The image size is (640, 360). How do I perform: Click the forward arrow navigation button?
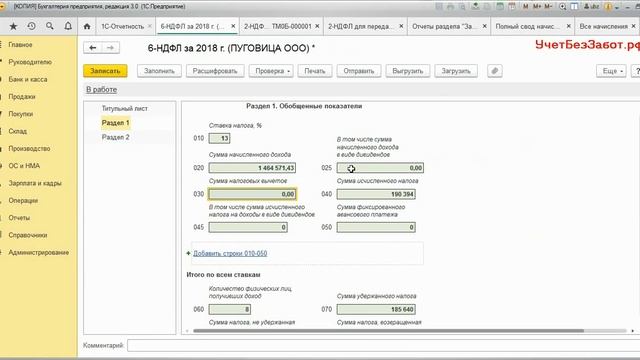(x=110, y=48)
